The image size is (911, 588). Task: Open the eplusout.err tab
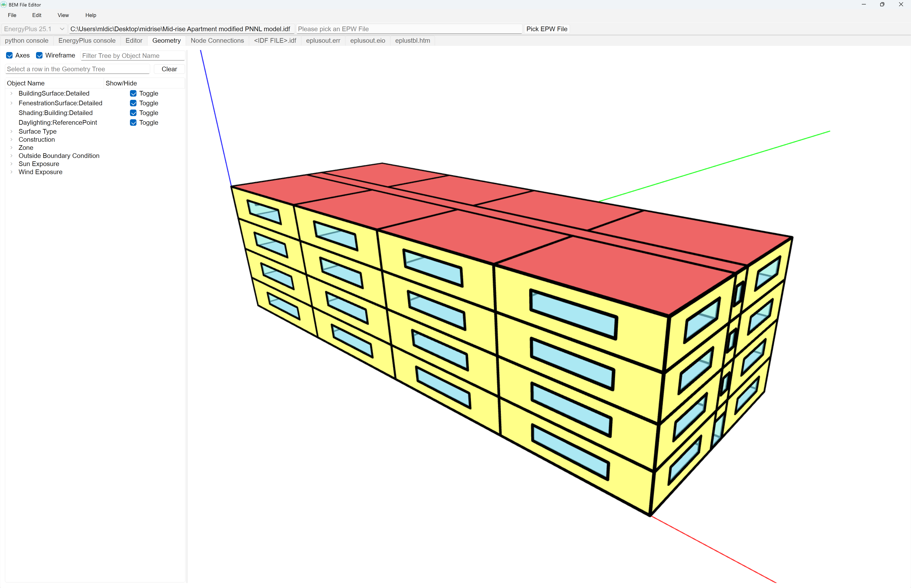click(323, 40)
